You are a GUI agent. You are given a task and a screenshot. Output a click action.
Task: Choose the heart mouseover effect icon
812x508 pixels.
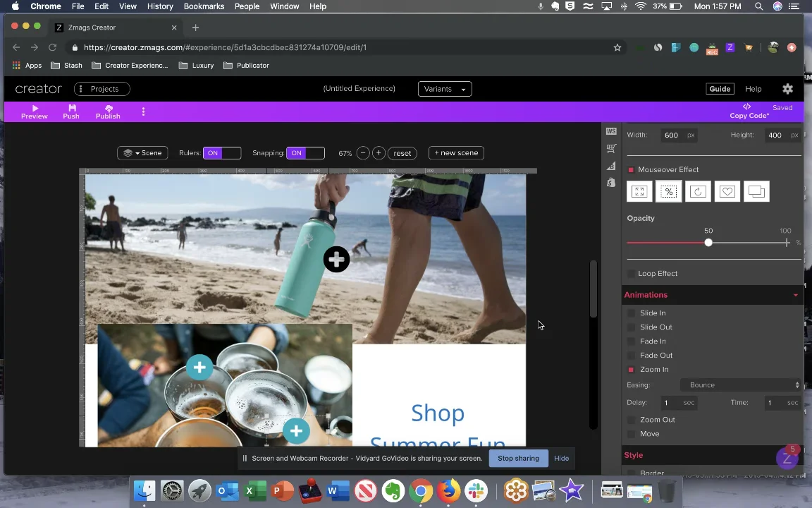point(727,192)
